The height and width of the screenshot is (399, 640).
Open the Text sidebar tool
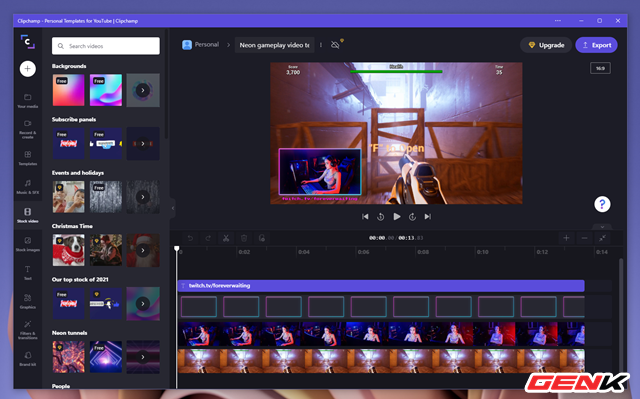pyautogui.click(x=28, y=273)
